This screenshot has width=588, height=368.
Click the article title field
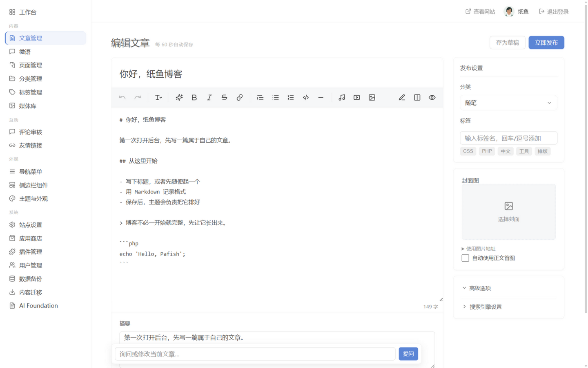(x=277, y=74)
